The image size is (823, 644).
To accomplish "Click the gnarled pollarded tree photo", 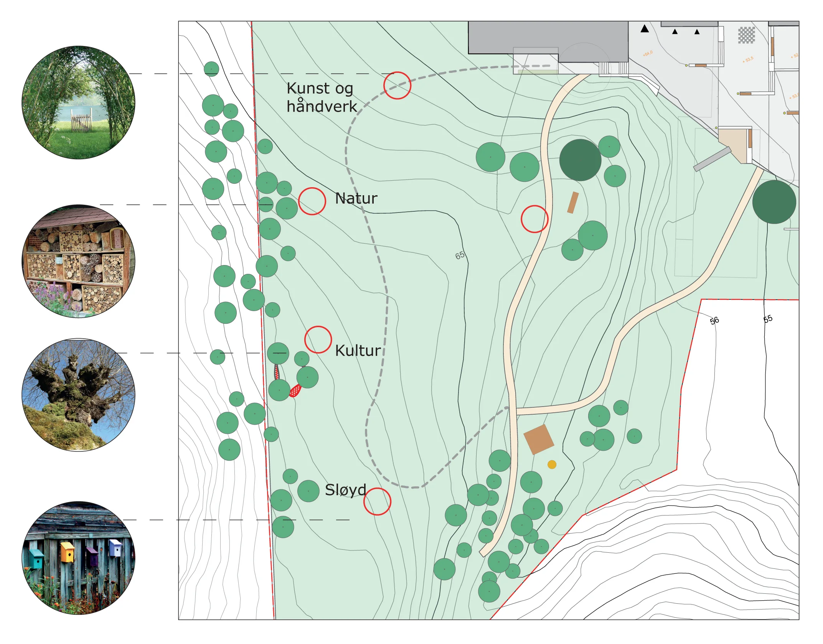I will (78, 395).
